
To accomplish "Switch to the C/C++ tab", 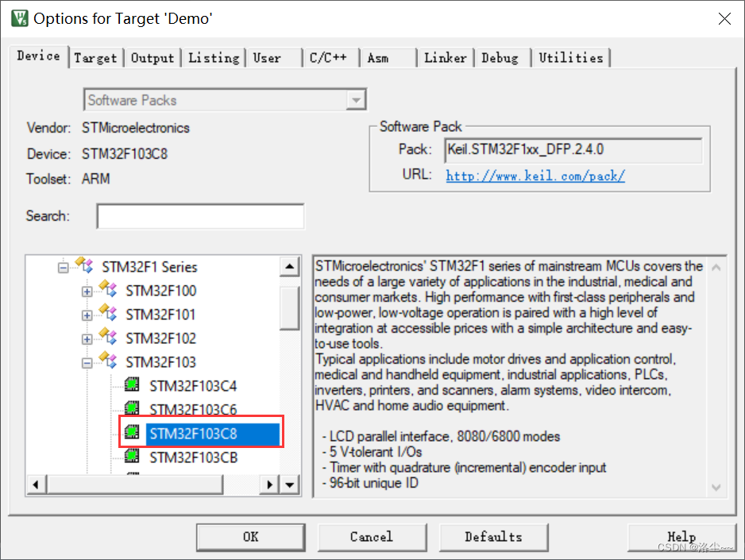I will point(330,57).
